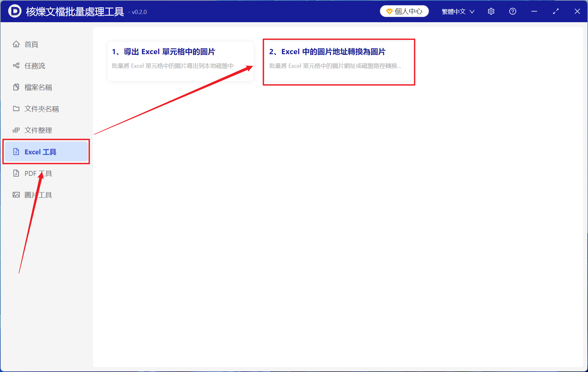Open PDF 工具 section
The width and height of the screenshot is (588, 372).
click(x=46, y=173)
